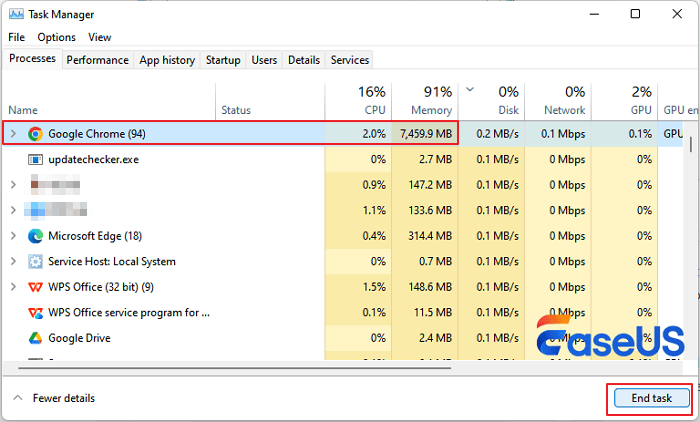Sort by the Name column header
The width and height of the screenshot is (700, 422).
pyautogui.click(x=23, y=110)
